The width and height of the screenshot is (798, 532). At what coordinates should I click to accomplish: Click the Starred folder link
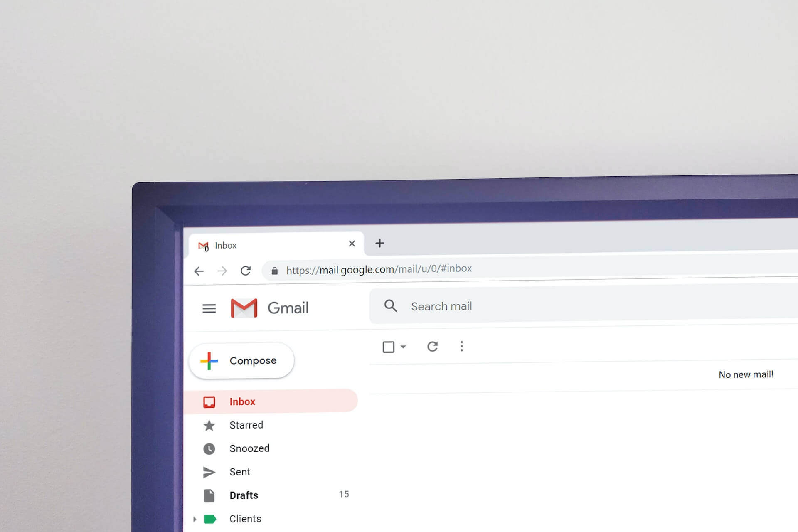click(x=246, y=424)
